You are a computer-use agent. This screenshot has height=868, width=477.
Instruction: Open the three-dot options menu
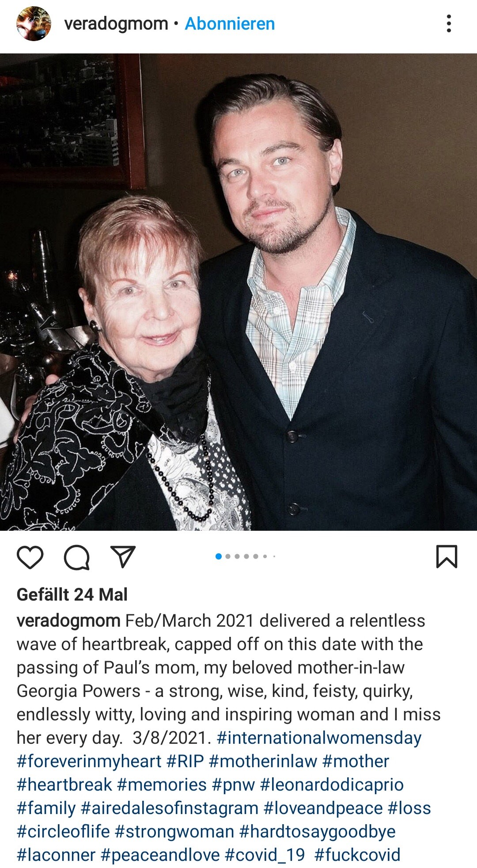point(449,23)
